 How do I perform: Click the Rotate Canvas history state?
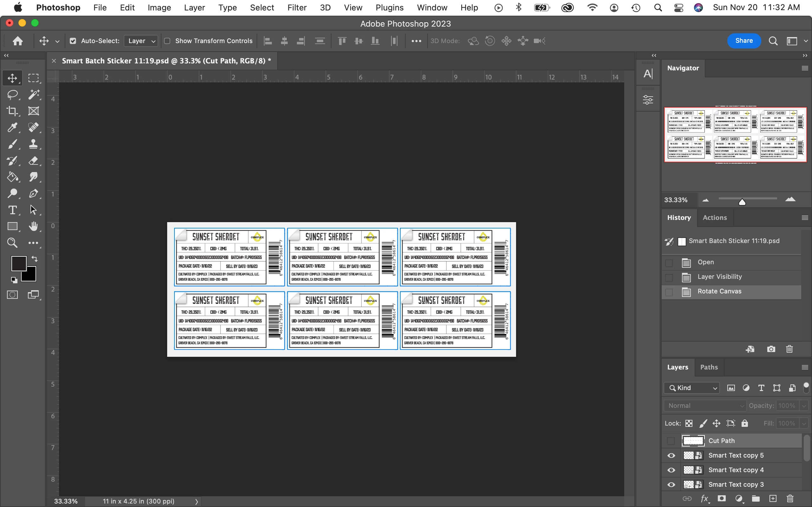[719, 292]
